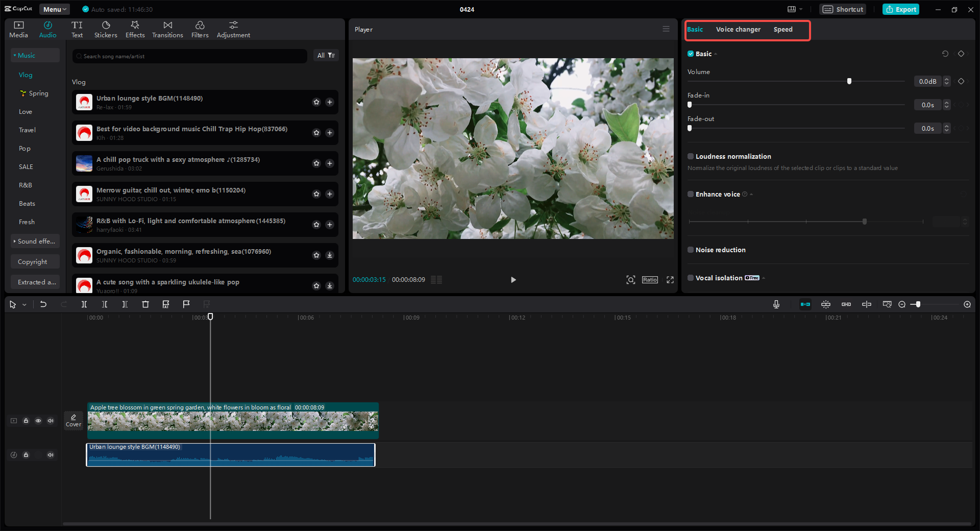Click the AI marker flag icon
Image resolution: width=980 pixels, height=531 pixels.
(x=166, y=304)
